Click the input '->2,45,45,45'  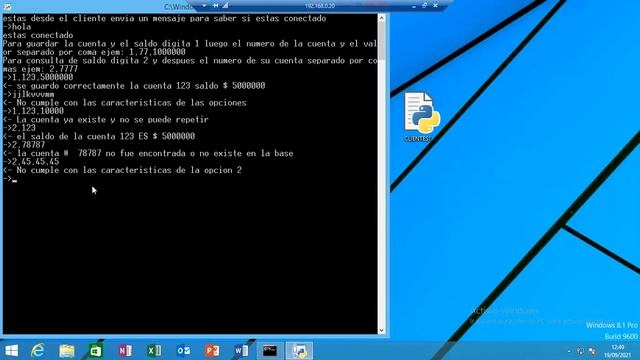pyautogui.click(x=31, y=162)
